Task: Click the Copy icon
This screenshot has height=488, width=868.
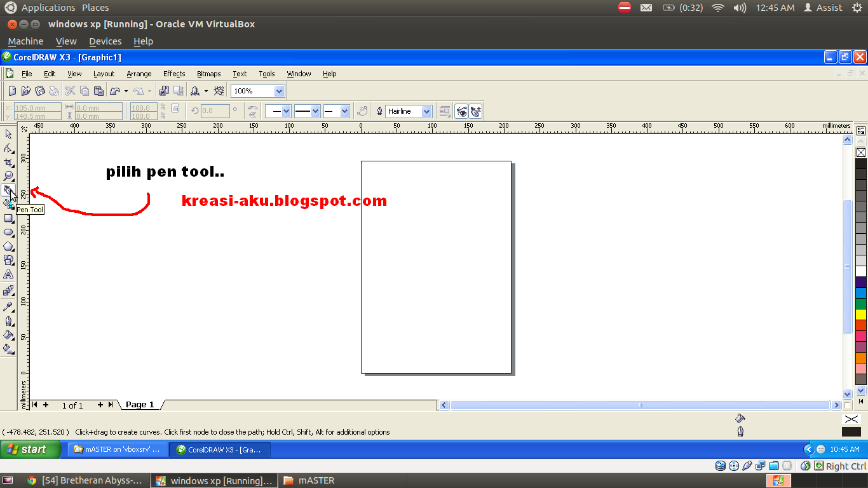Action: (85, 91)
